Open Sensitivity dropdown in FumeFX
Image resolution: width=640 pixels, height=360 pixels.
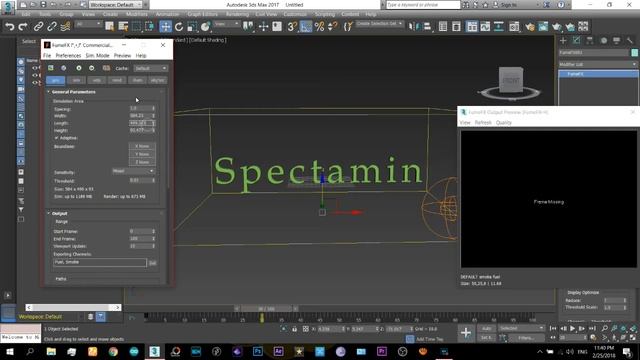[133, 171]
